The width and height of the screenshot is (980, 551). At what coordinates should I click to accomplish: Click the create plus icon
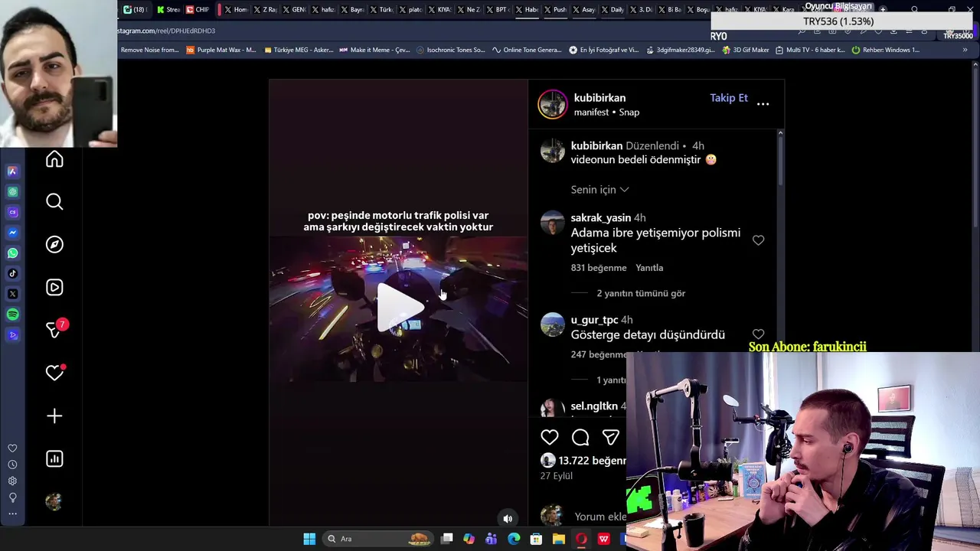[54, 416]
